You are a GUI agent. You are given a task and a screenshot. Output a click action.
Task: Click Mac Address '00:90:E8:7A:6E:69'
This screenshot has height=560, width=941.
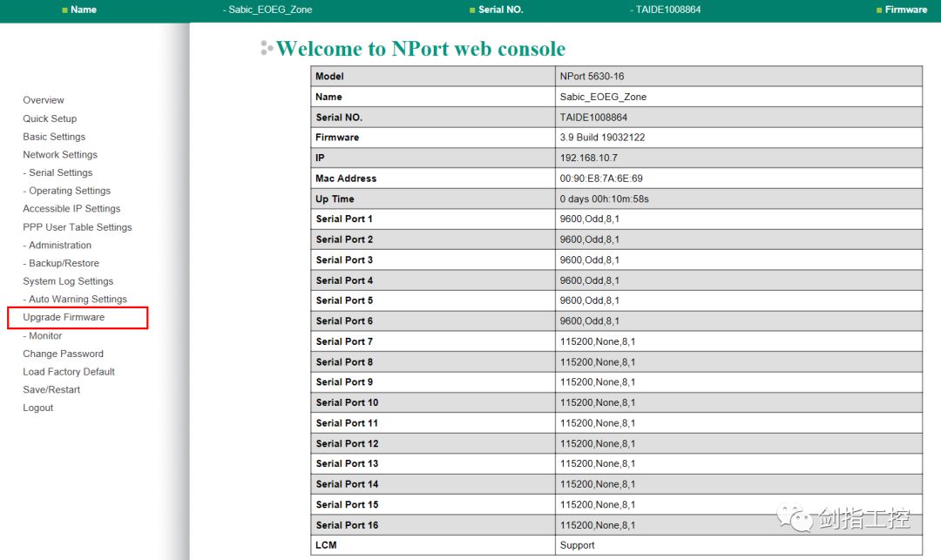(601, 178)
